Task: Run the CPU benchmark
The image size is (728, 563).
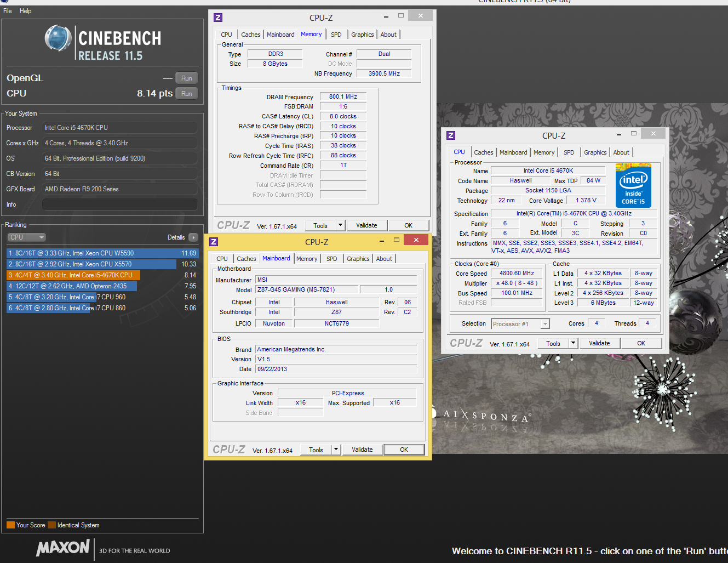Action: (186, 94)
